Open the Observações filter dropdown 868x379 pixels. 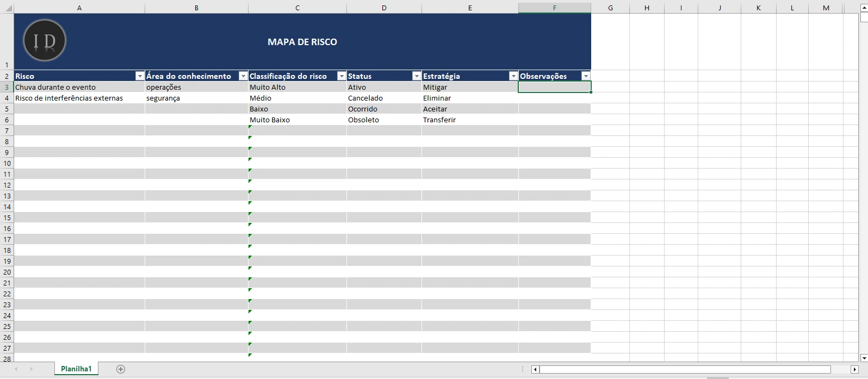(x=586, y=76)
